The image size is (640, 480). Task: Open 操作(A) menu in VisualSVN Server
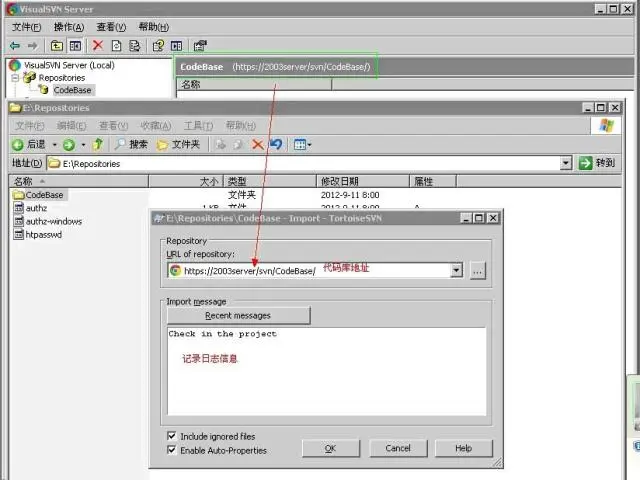point(69,27)
